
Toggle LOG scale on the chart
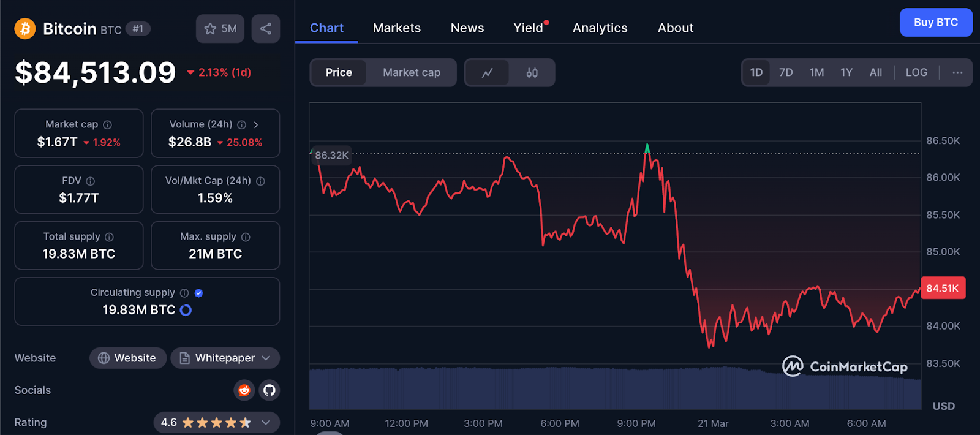(916, 72)
